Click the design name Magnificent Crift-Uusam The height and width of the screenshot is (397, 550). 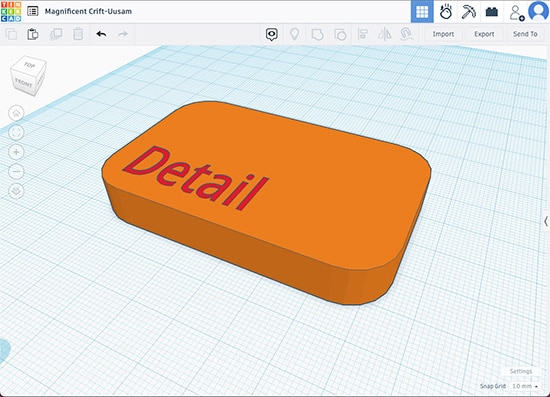tap(88, 11)
